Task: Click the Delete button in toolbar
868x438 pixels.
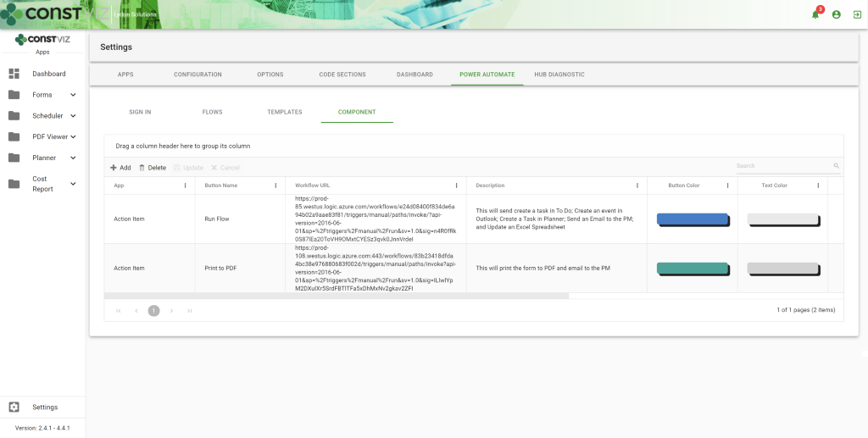Action: [152, 168]
